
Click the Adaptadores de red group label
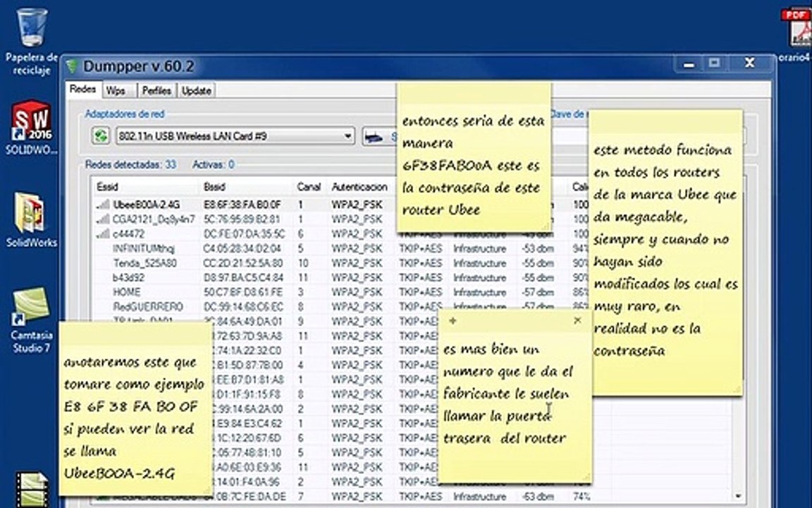tap(124, 114)
